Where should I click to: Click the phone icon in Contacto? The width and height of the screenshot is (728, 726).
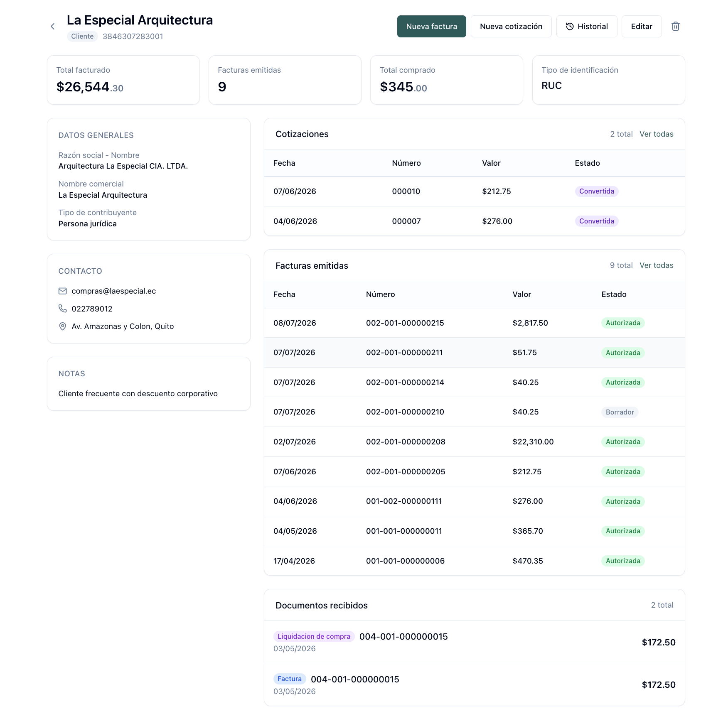(63, 309)
